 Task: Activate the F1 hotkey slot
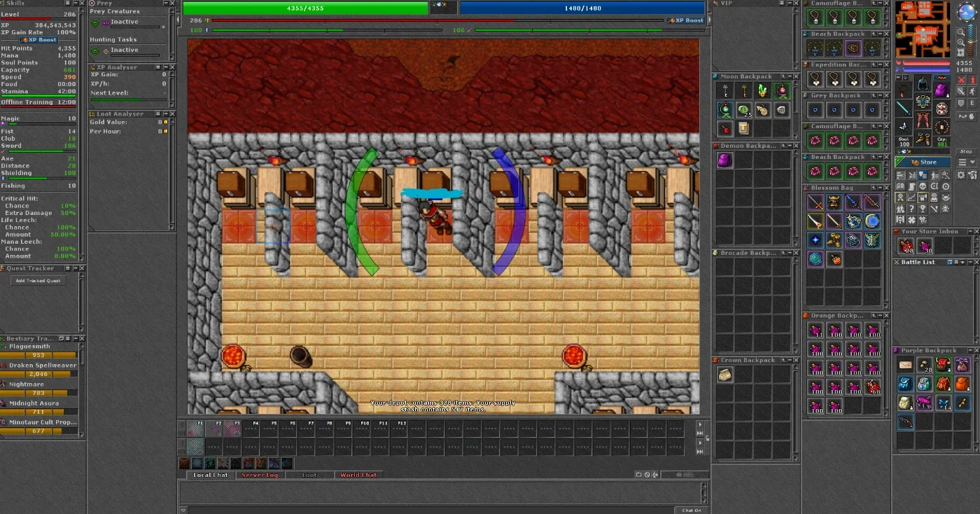pyautogui.click(x=195, y=429)
